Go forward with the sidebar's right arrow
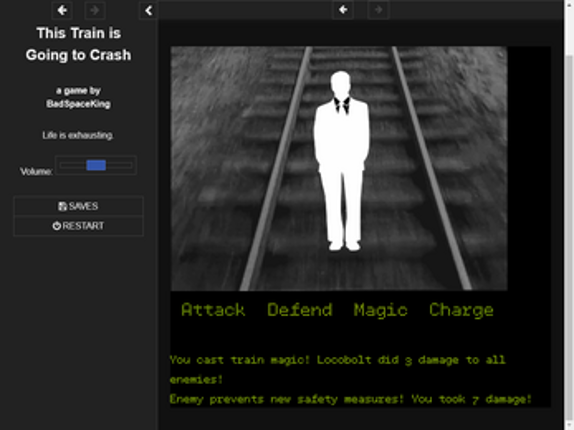This screenshot has width=574, height=430. tap(95, 10)
